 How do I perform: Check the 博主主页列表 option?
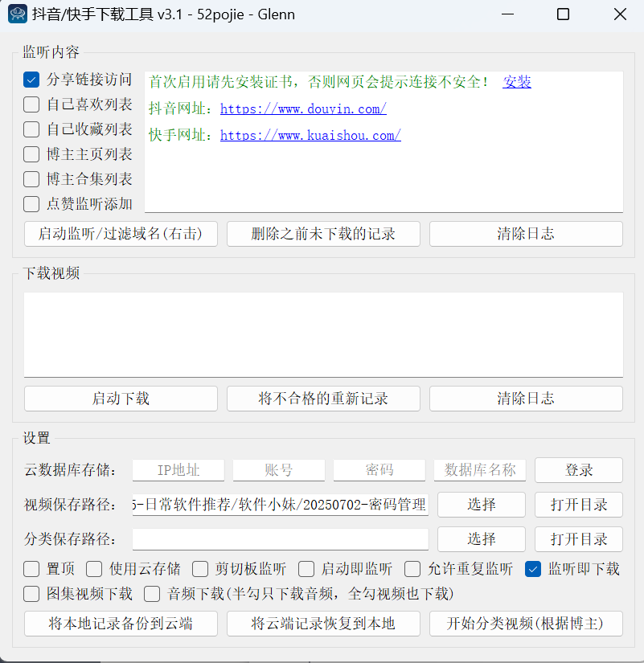click(31, 153)
